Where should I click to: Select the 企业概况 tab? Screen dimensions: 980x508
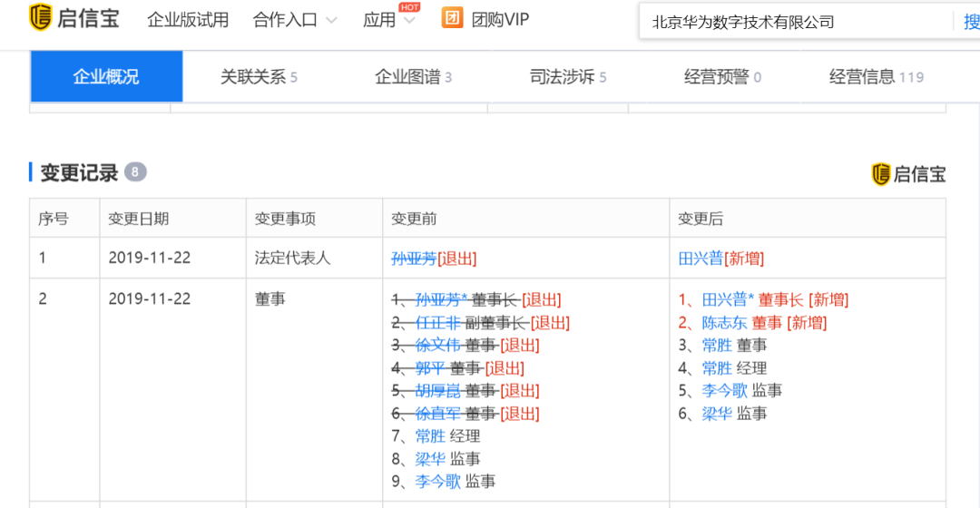(x=106, y=77)
